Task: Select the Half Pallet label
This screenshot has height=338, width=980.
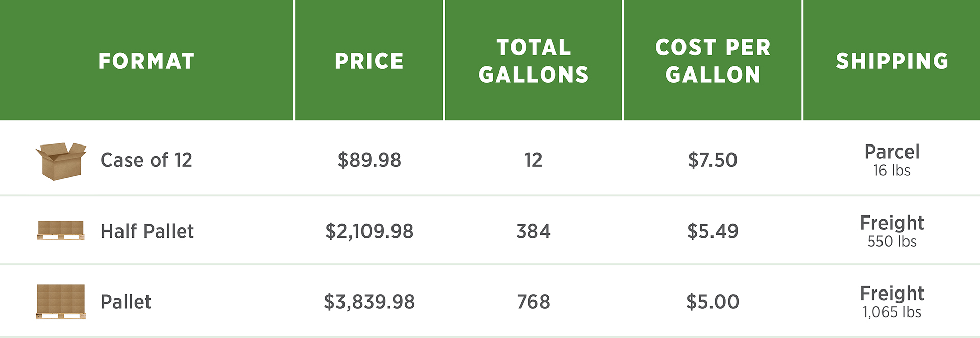Action: click(147, 231)
